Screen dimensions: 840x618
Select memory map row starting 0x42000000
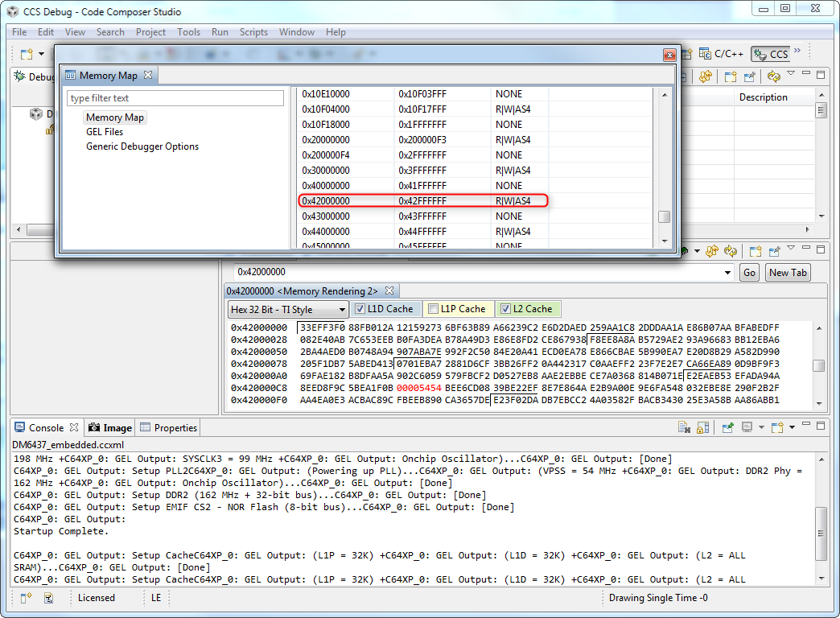click(422, 201)
